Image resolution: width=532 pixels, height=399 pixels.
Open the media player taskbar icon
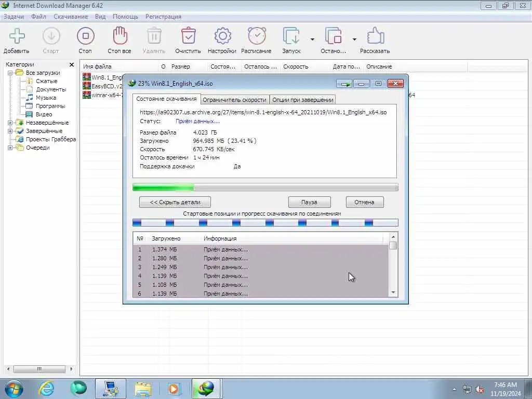click(x=174, y=389)
